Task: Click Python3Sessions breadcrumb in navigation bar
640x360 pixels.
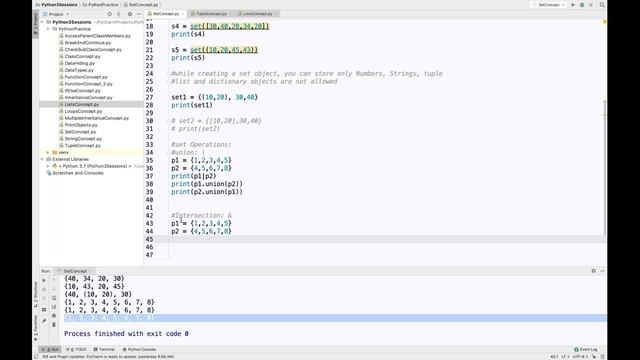Action: pyautogui.click(x=59, y=5)
